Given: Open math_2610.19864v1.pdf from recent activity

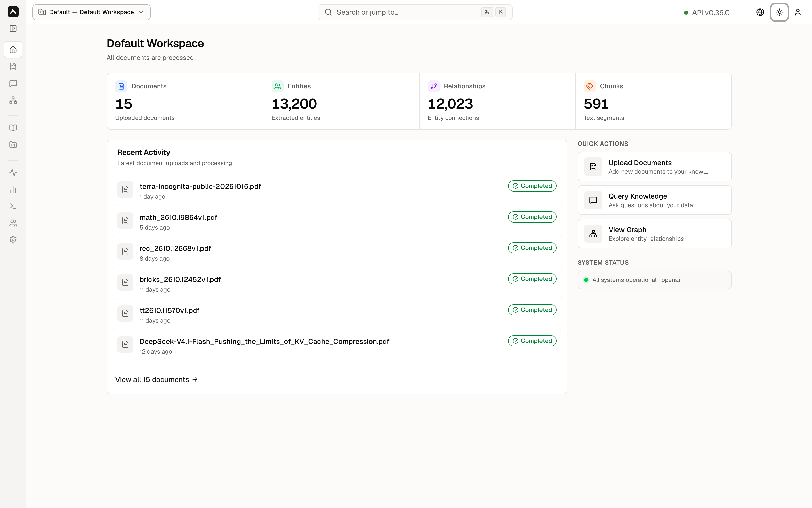Looking at the screenshot, I should (x=337, y=222).
